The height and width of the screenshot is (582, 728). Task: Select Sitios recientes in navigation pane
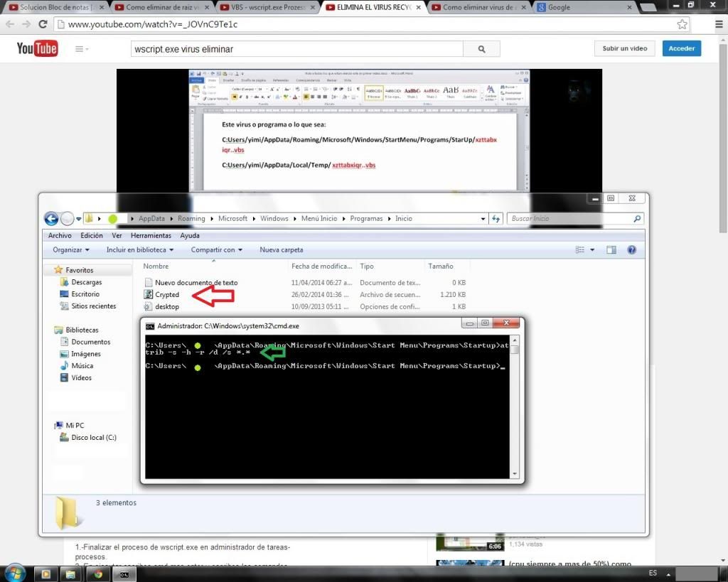93,306
